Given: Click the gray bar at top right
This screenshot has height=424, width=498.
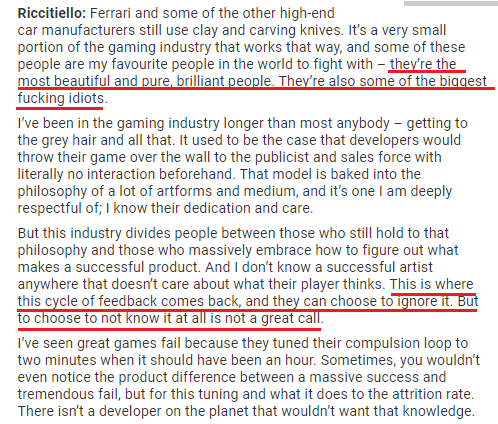Looking at the screenshot, I should click(x=451, y=3).
